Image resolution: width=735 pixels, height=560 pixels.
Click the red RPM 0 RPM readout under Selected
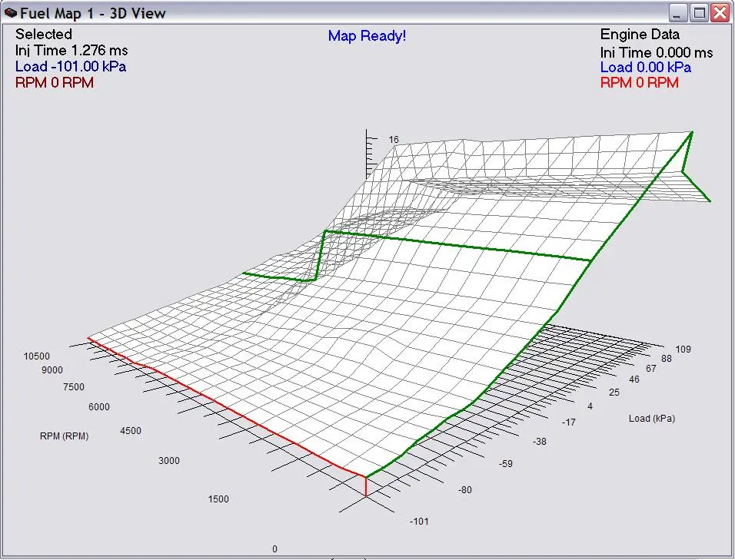pos(55,82)
